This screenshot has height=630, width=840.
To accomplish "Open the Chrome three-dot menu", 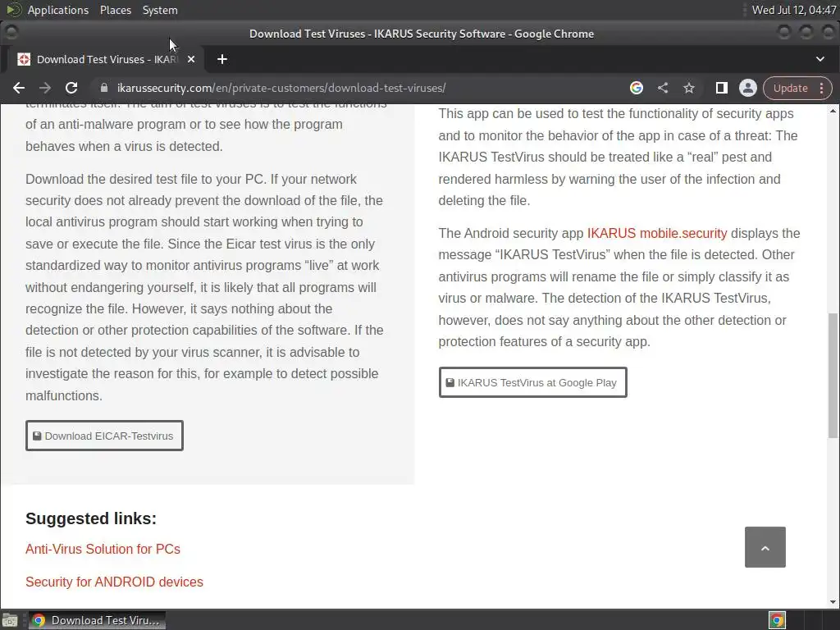I will click(x=822, y=88).
